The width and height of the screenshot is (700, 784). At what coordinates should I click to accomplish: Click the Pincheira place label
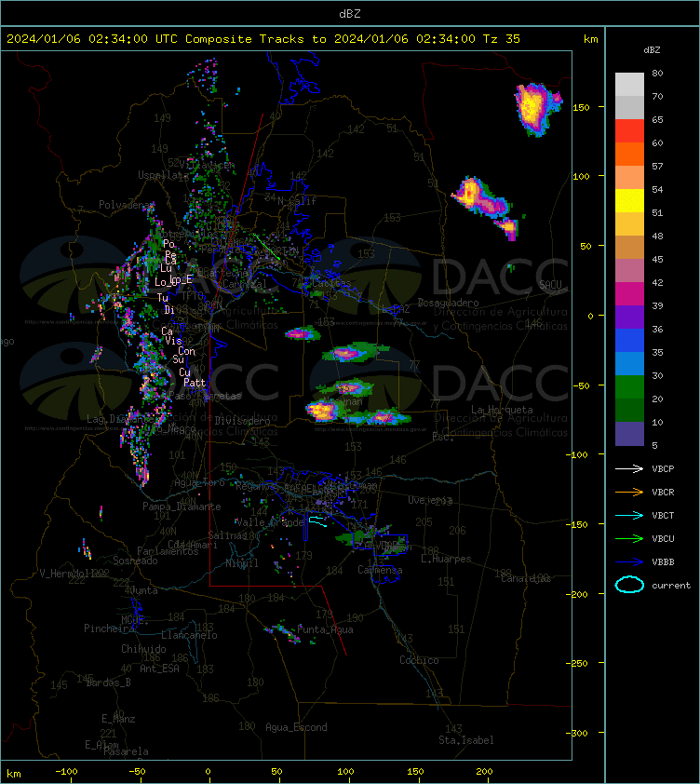109,628
